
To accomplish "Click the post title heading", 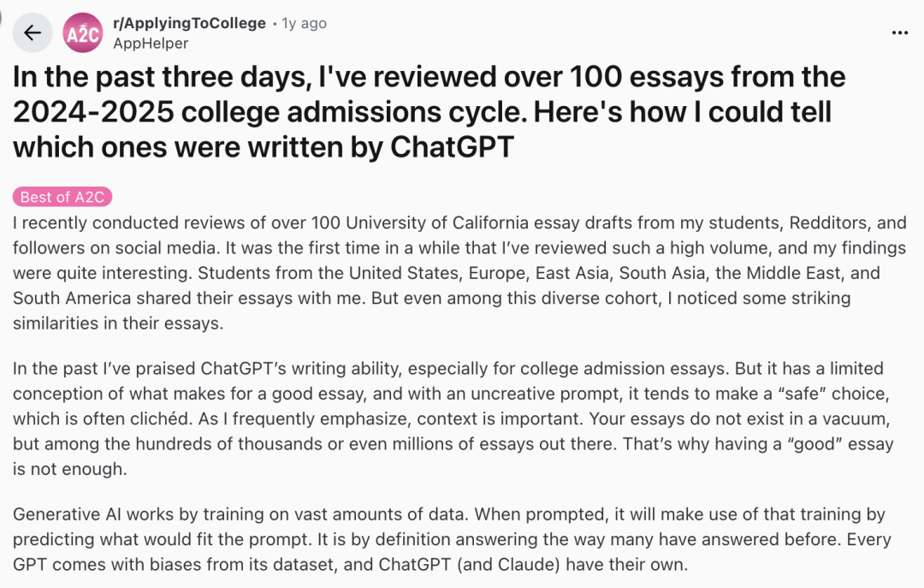I will click(x=428, y=111).
